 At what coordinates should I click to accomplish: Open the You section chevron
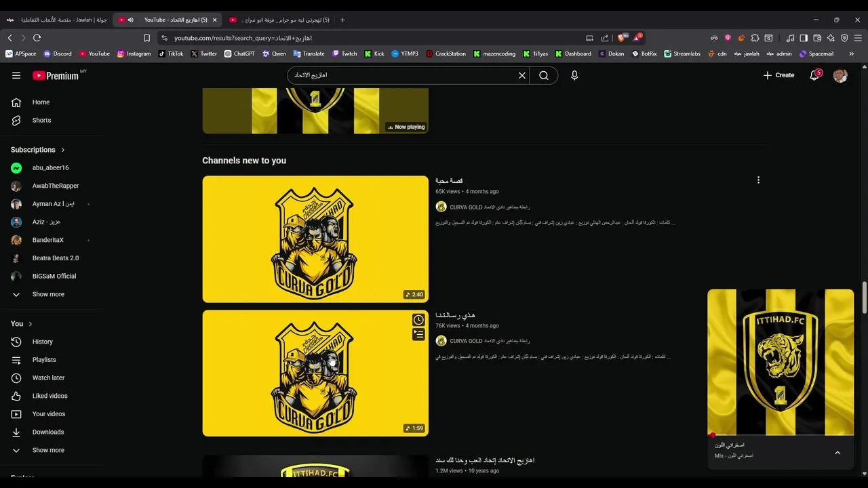pos(30,324)
